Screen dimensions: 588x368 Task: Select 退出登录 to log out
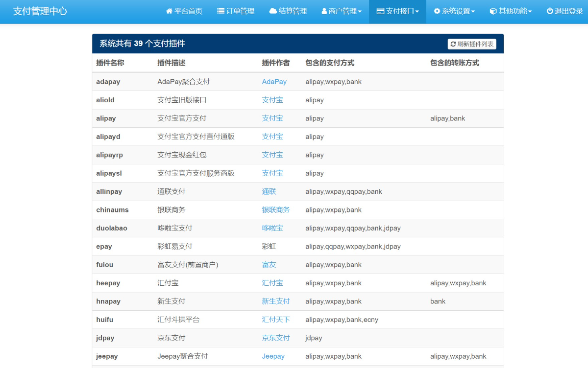tap(564, 11)
